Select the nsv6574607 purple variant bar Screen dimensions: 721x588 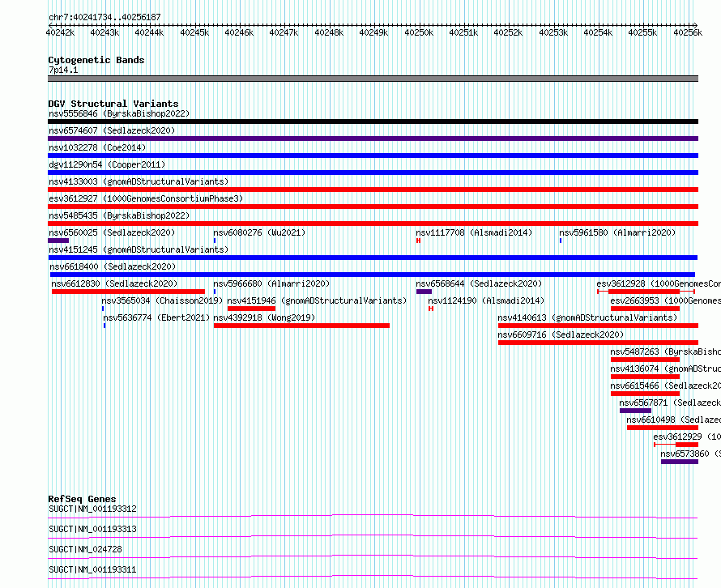[x=373, y=138]
